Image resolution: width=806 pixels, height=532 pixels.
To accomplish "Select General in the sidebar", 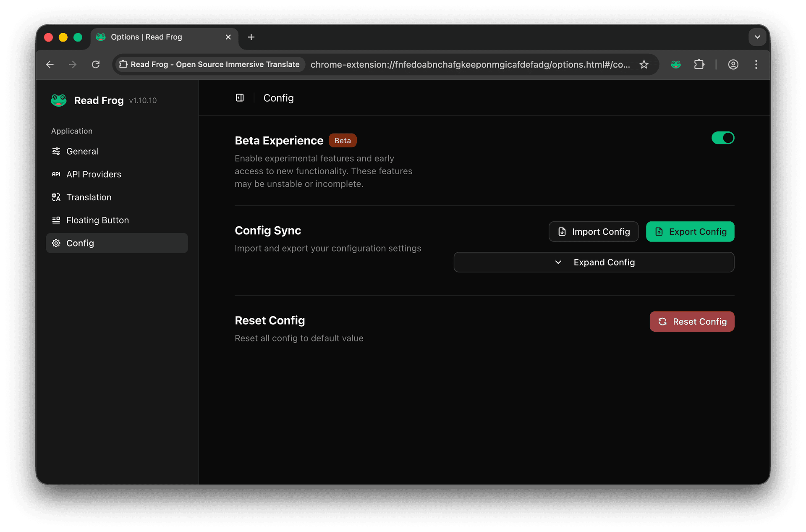I will 82,151.
